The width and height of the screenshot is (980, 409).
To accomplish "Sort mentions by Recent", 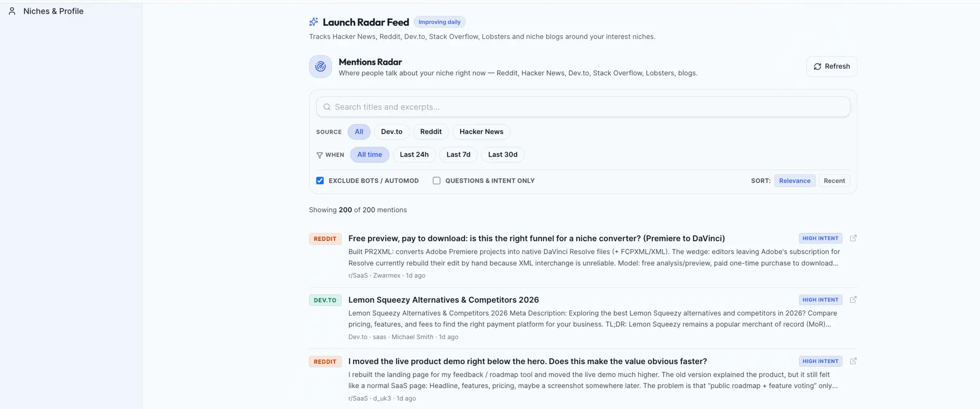I will (834, 181).
